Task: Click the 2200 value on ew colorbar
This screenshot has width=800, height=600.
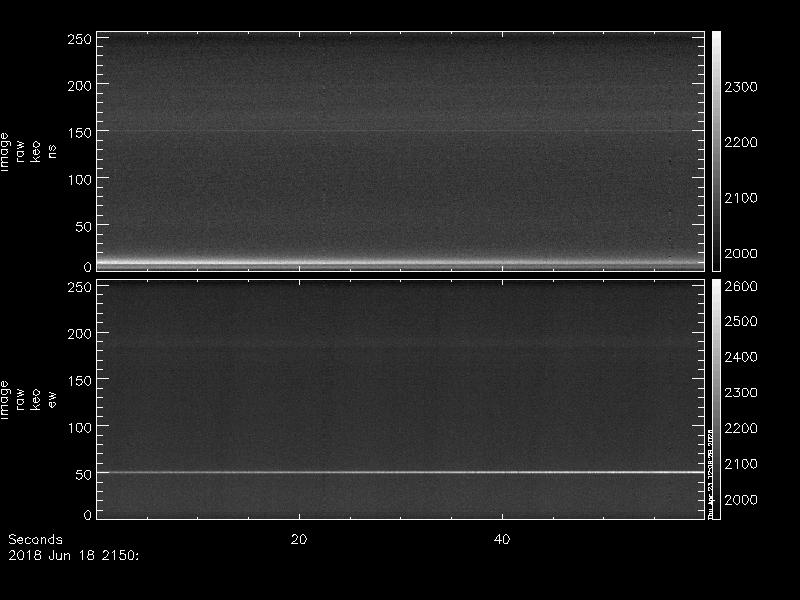Action: (x=741, y=429)
